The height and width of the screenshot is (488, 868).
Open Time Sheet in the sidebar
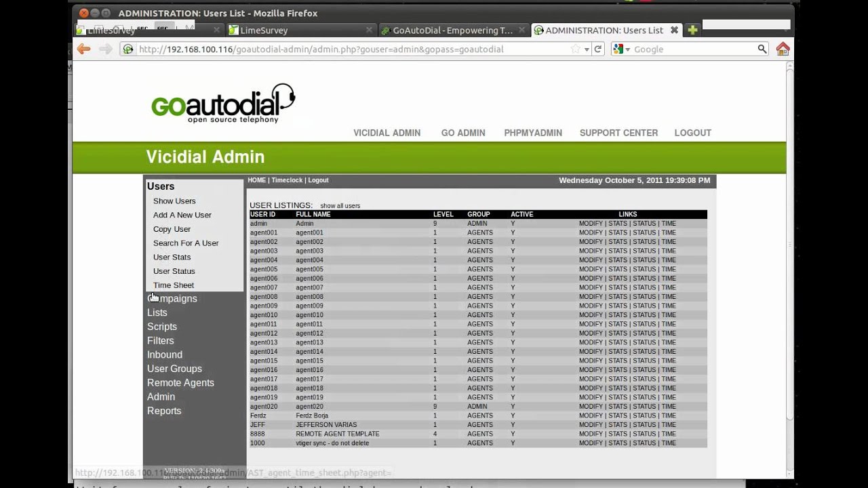tap(174, 285)
